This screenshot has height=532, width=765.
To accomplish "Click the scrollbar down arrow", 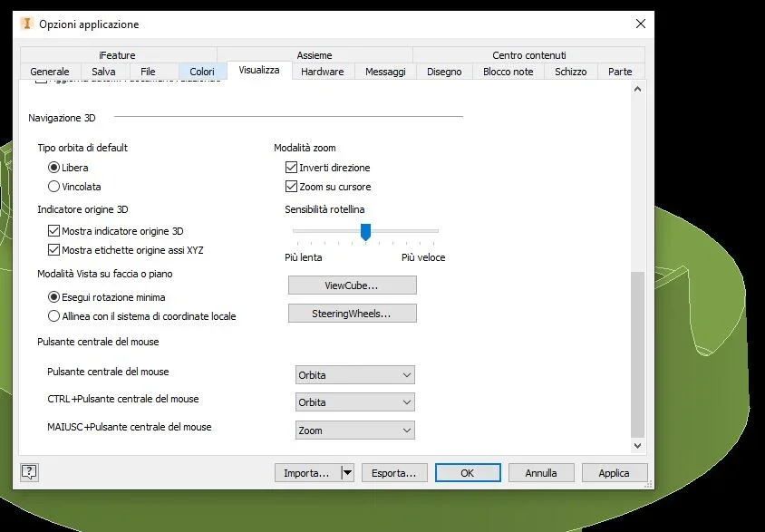I will (638, 445).
